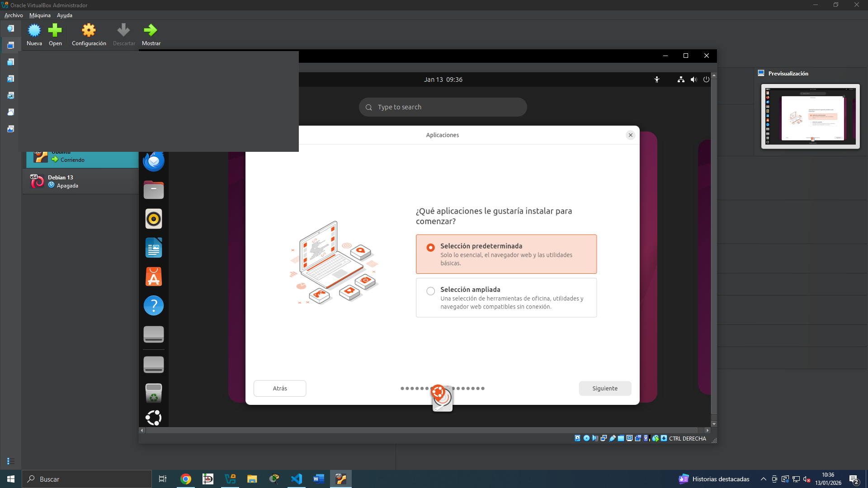This screenshot has width=868, height=488.
Task: Open App Center from the Ubuntu dock
Action: pos(154,277)
